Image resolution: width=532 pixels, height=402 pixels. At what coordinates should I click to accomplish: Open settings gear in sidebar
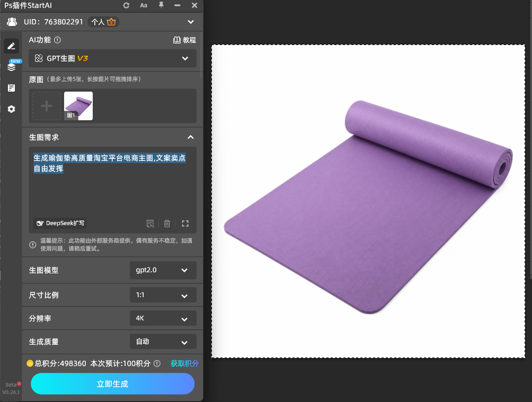[x=11, y=109]
